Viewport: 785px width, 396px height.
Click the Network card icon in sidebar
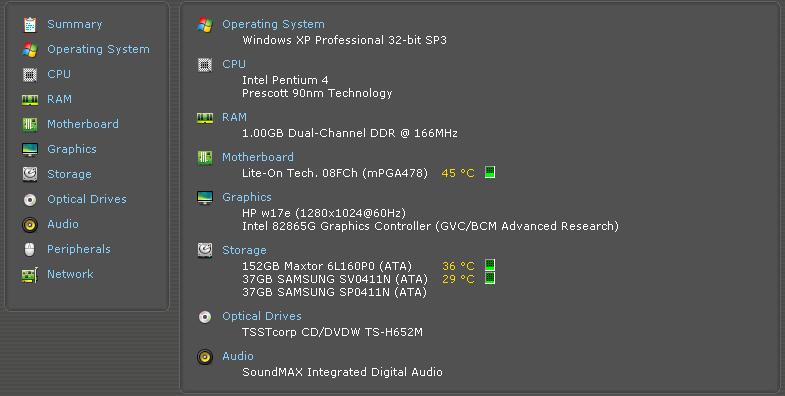point(30,275)
